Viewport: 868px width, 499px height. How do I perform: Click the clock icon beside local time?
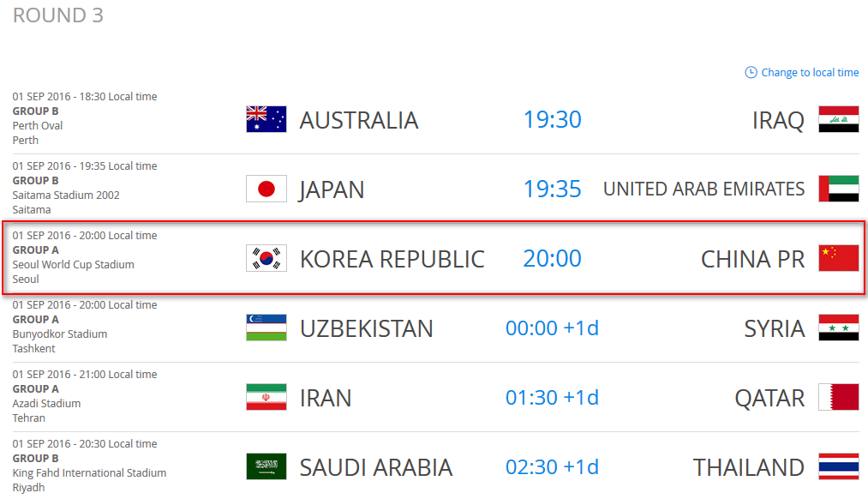(751, 73)
